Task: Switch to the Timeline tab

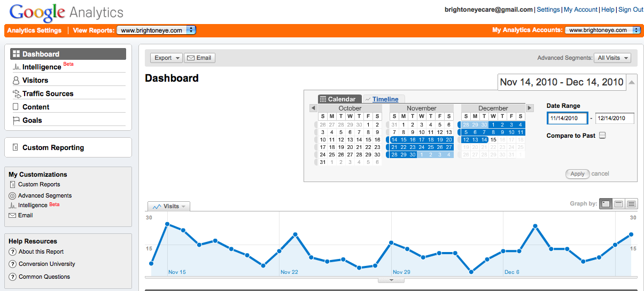Action: [385, 99]
